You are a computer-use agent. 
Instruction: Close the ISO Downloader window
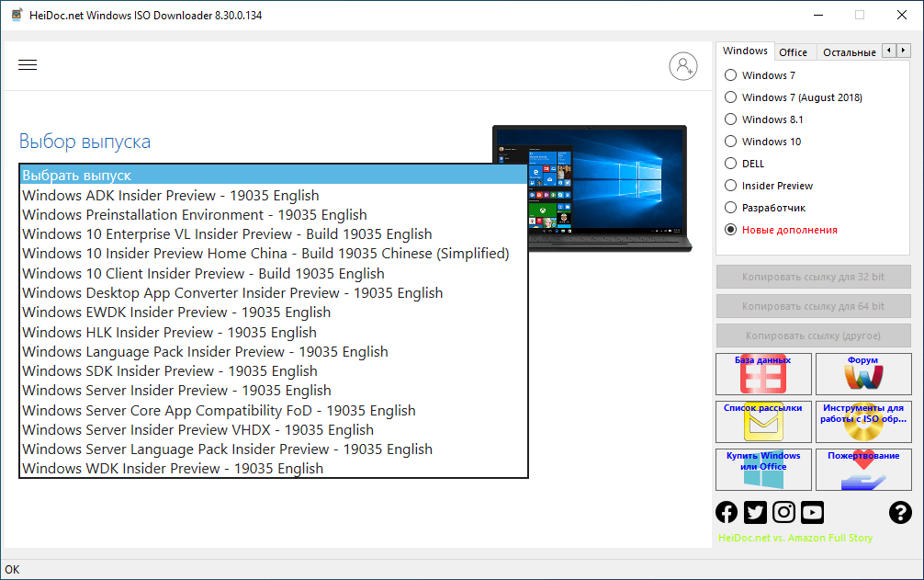pyautogui.click(x=902, y=16)
